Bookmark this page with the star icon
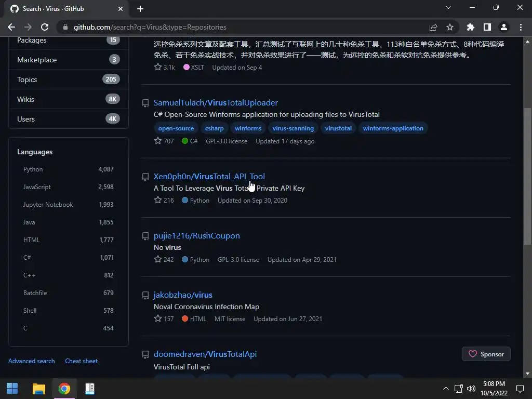 point(450,27)
